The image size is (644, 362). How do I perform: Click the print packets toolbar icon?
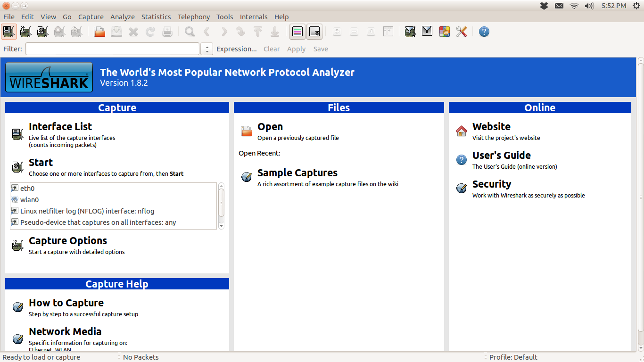coord(167,32)
